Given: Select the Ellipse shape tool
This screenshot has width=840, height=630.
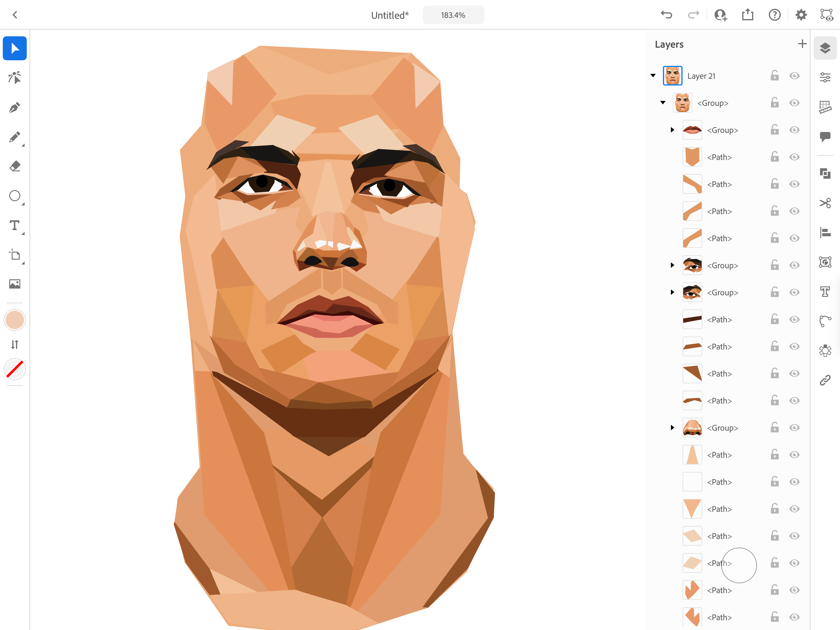Looking at the screenshot, I should (x=15, y=196).
